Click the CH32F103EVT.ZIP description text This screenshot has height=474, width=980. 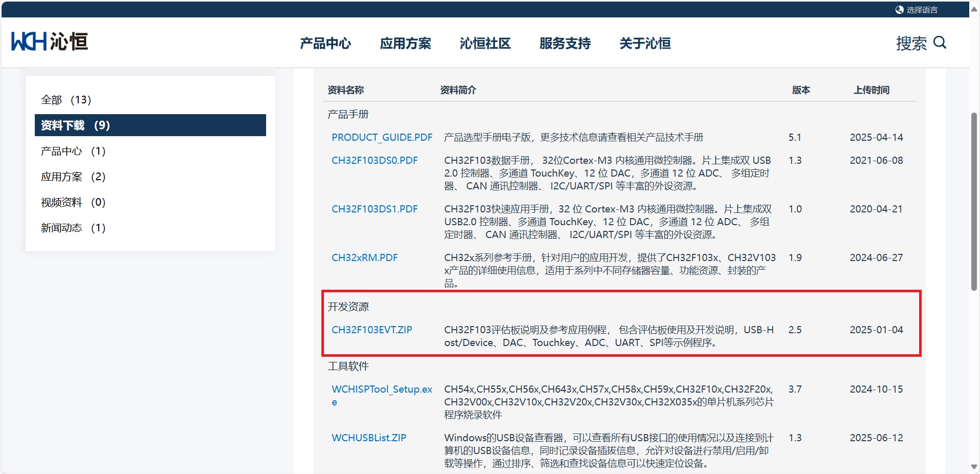pyautogui.click(x=609, y=336)
